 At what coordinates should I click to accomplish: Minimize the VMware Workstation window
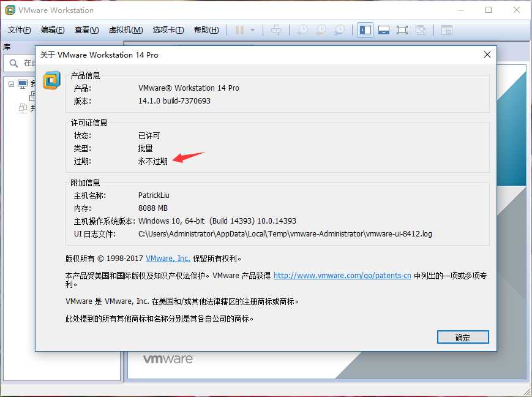tap(461, 10)
